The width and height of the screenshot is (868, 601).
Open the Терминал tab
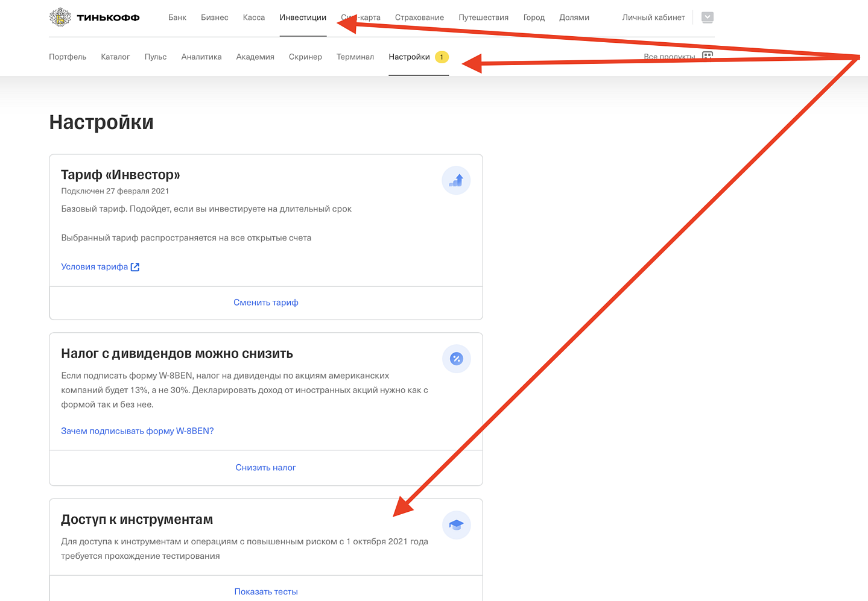tap(355, 57)
